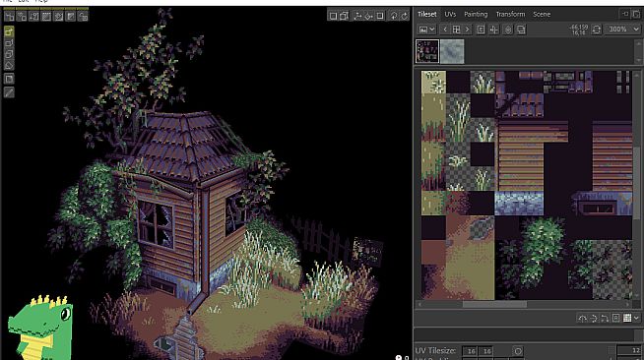This screenshot has width=644, height=360.
Task: Select the cube block mode icon in left toolbar
Action: (9, 54)
